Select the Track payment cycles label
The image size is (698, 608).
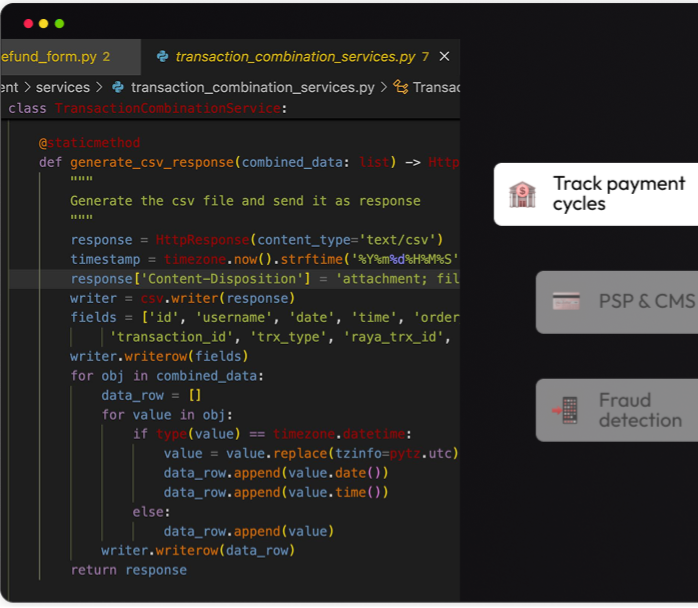[x=619, y=194]
